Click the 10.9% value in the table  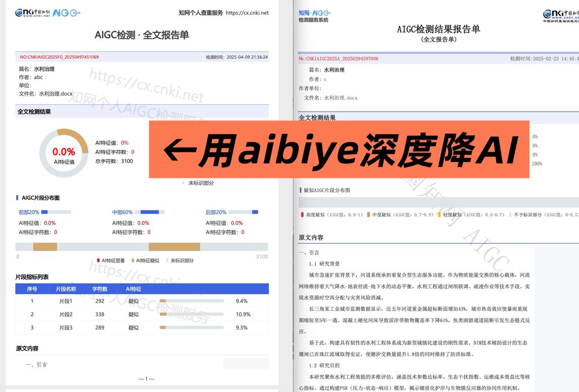click(x=243, y=314)
